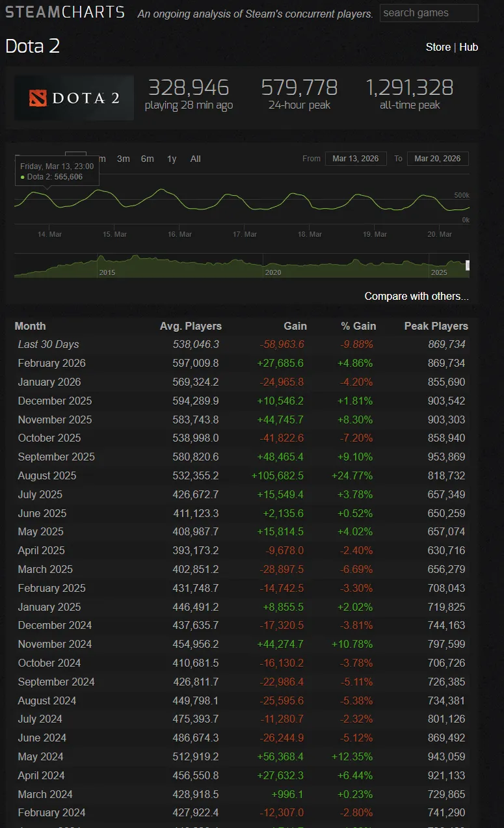Select the Last 30 Days row label
This screenshot has height=828, width=504.
[48, 344]
